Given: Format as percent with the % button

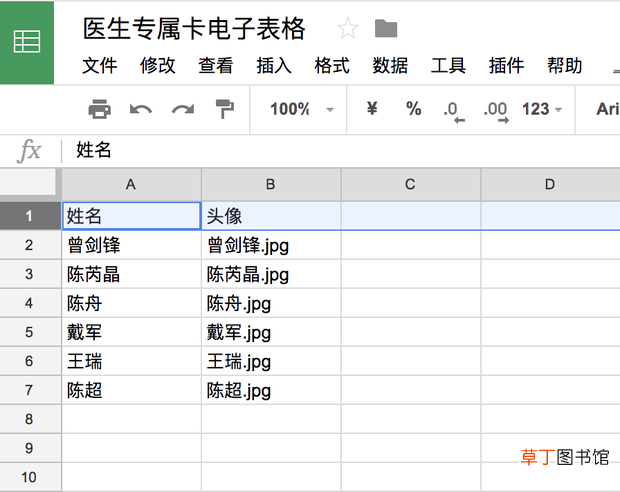Looking at the screenshot, I should (414, 109).
